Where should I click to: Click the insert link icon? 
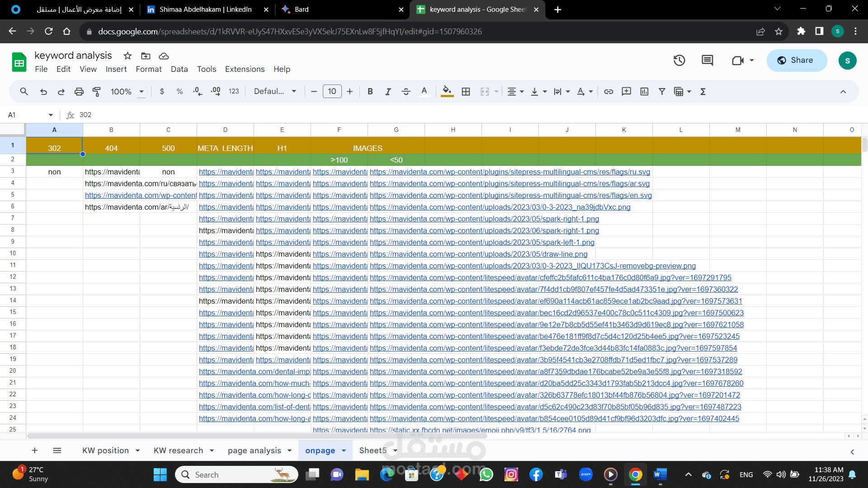(x=609, y=92)
